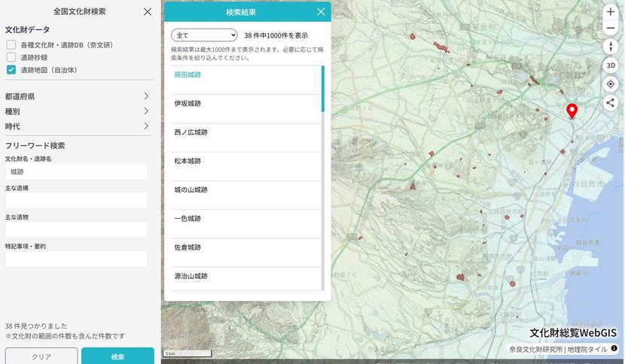
Task: Focus the 主な遺構 input field
Action: click(77, 201)
